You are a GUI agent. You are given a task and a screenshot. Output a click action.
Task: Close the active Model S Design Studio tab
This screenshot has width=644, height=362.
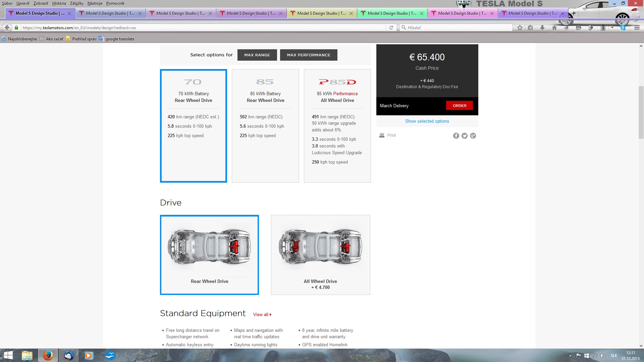coord(69,13)
